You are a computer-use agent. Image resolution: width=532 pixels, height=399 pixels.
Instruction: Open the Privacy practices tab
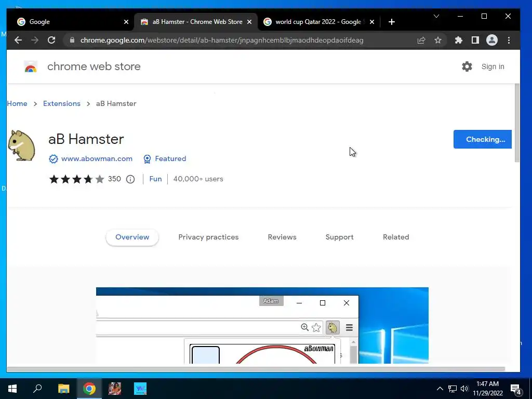[x=208, y=237]
